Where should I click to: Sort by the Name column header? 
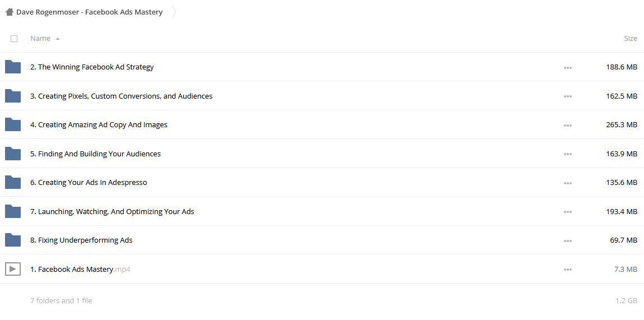click(x=40, y=38)
